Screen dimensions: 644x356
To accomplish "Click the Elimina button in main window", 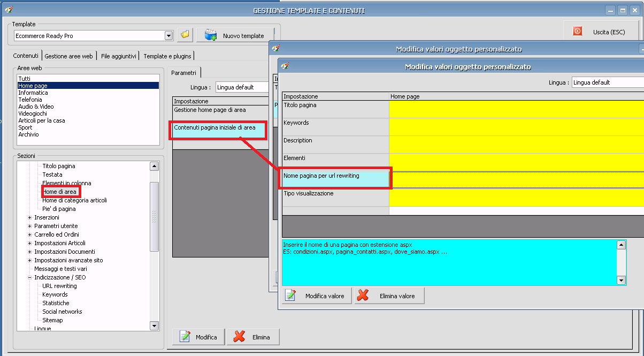I will pos(254,337).
